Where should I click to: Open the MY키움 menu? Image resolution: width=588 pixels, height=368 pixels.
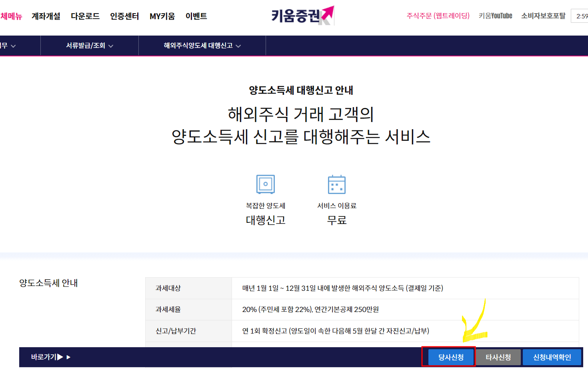point(162,16)
